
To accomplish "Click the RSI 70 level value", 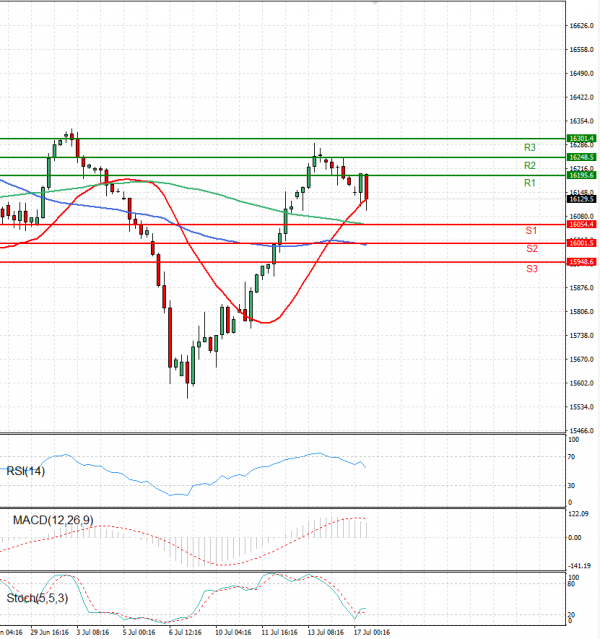I will click(572, 457).
